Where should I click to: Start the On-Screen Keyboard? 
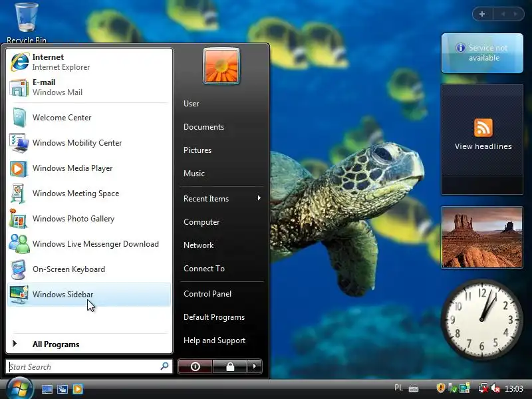tap(89, 269)
